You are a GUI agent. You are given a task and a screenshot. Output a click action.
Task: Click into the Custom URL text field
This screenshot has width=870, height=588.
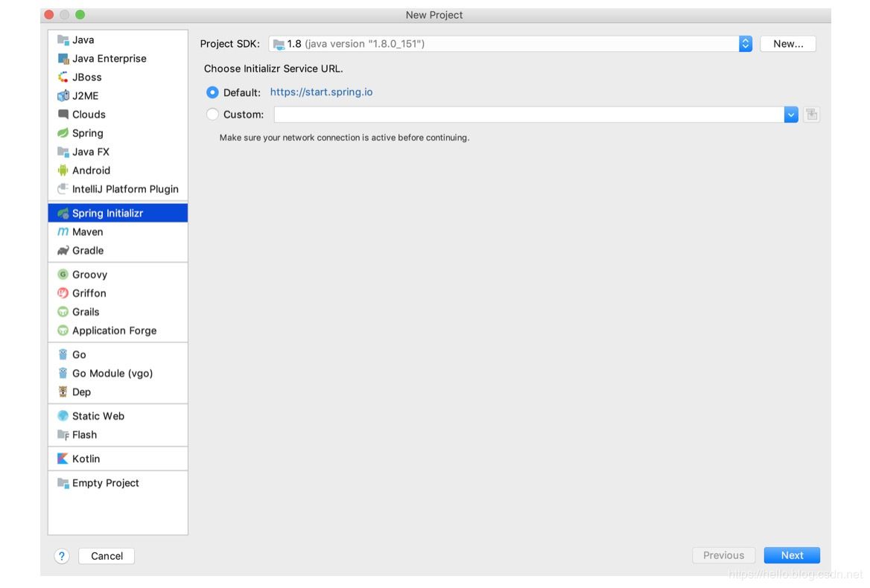pos(528,115)
